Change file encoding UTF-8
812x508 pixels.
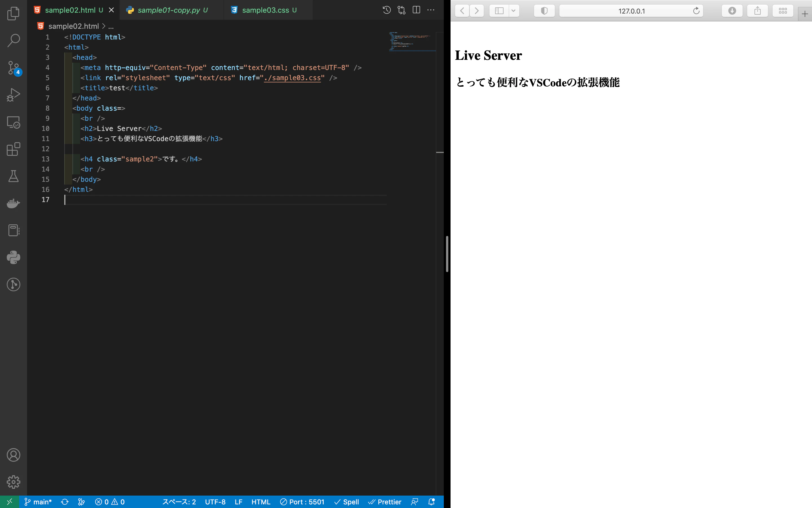215,502
